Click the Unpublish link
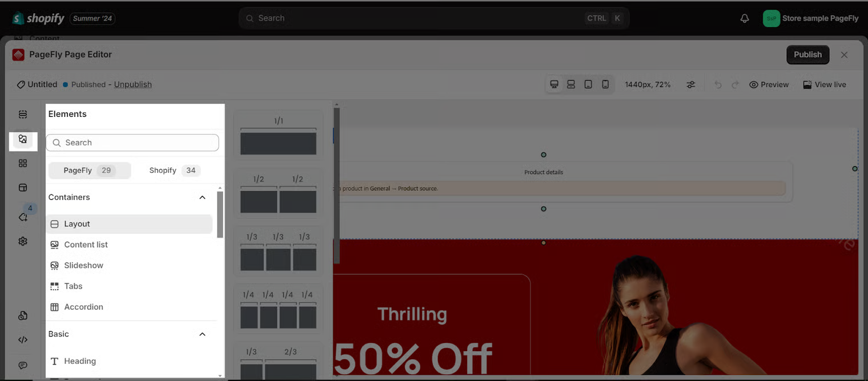 (132, 84)
